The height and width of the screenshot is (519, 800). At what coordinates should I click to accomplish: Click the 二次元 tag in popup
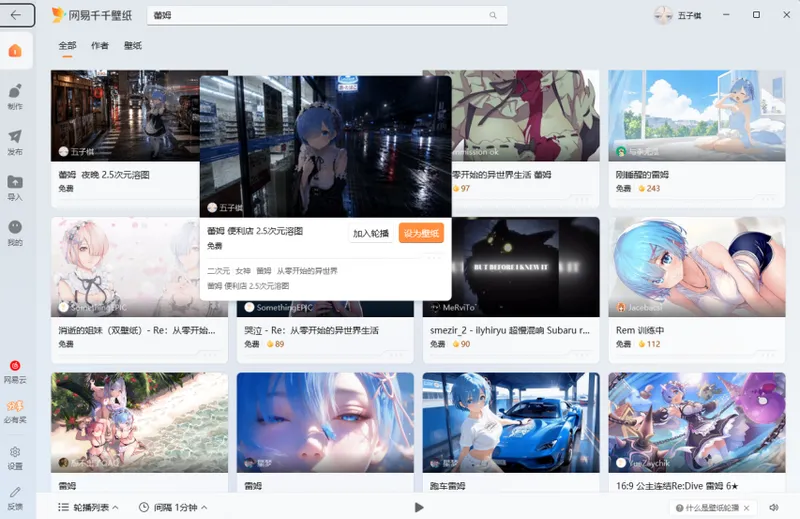[218, 270]
